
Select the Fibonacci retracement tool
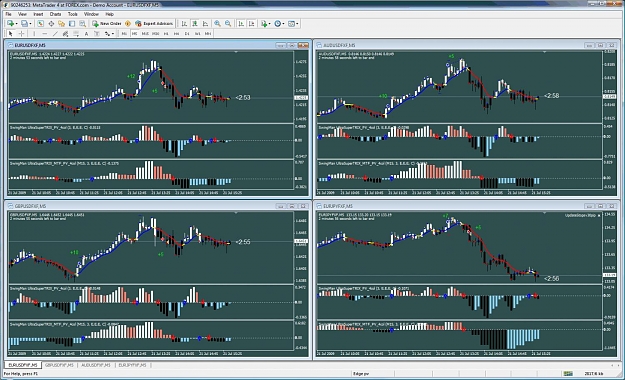tap(76, 33)
